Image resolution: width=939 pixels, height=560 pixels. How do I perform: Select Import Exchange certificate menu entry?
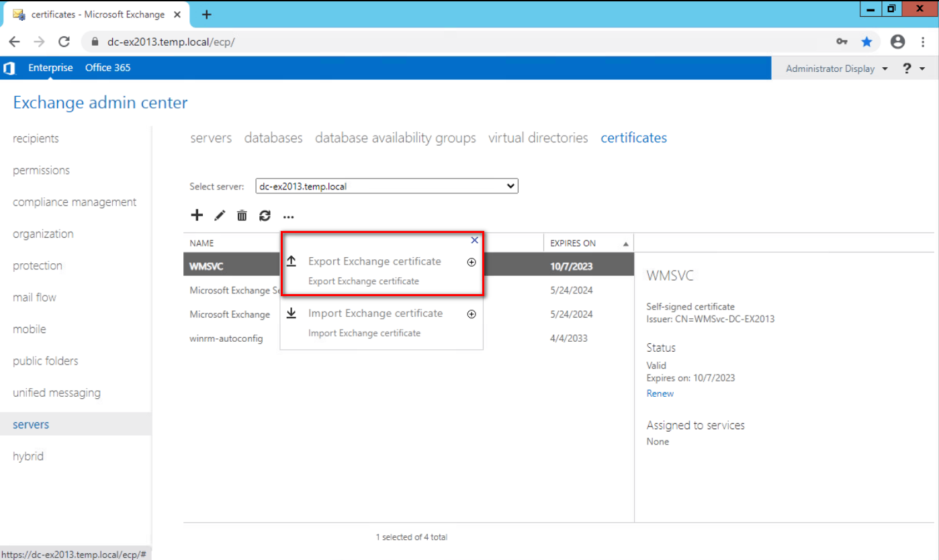click(x=375, y=314)
